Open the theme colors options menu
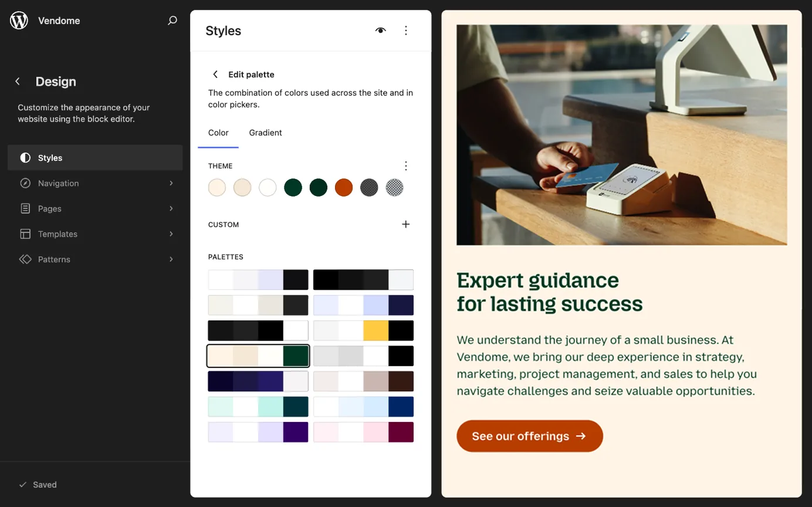812x507 pixels. click(406, 165)
